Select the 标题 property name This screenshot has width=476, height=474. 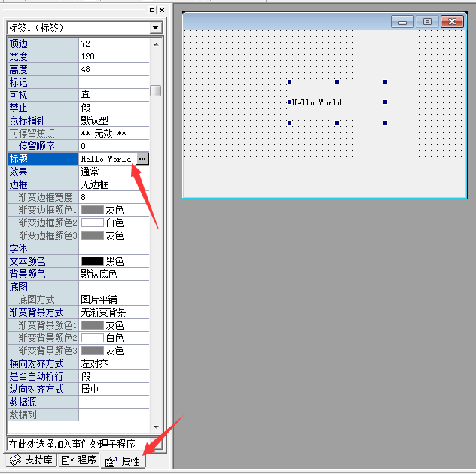point(43,159)
